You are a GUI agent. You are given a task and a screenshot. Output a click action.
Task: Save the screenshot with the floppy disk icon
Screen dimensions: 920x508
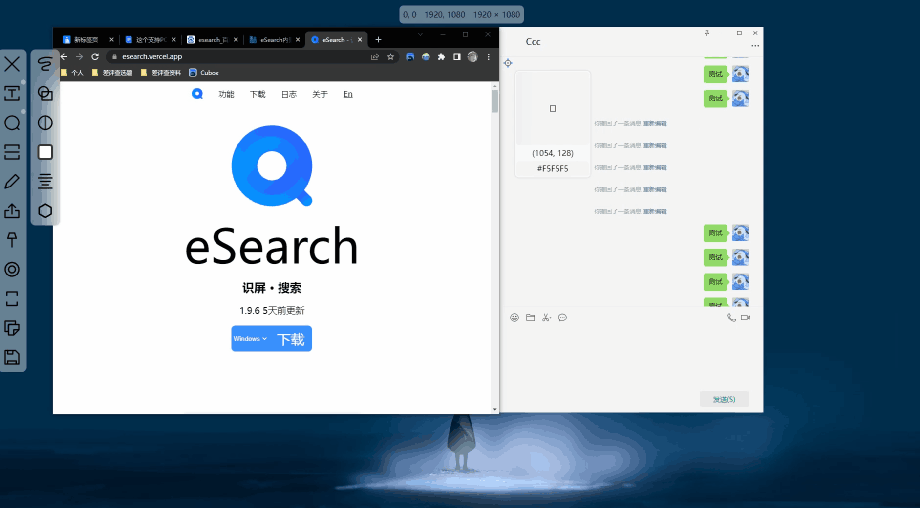(12, 357)
